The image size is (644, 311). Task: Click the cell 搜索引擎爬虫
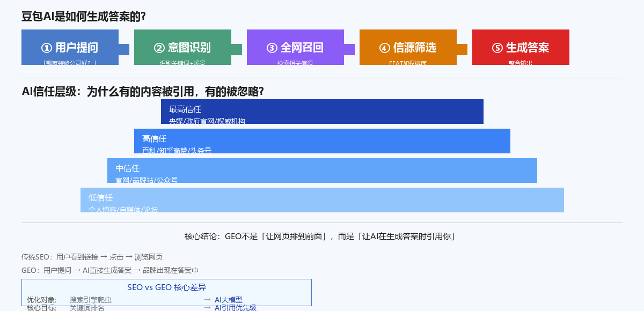pyautogui.click(x=90, y=300)
